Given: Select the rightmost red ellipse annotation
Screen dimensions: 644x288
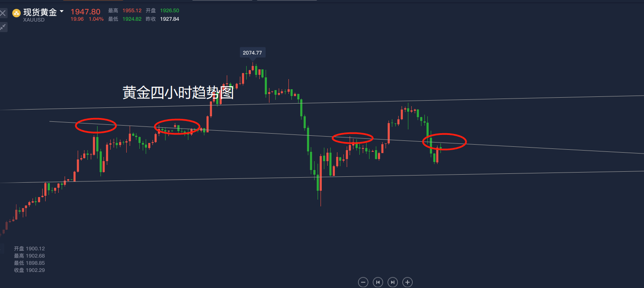Looking at the screenshot, I should coord(444,142).
